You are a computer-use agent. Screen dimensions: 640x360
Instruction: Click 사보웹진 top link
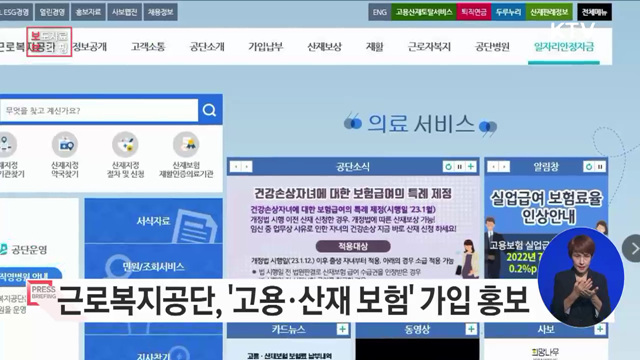tap(124, 12)
